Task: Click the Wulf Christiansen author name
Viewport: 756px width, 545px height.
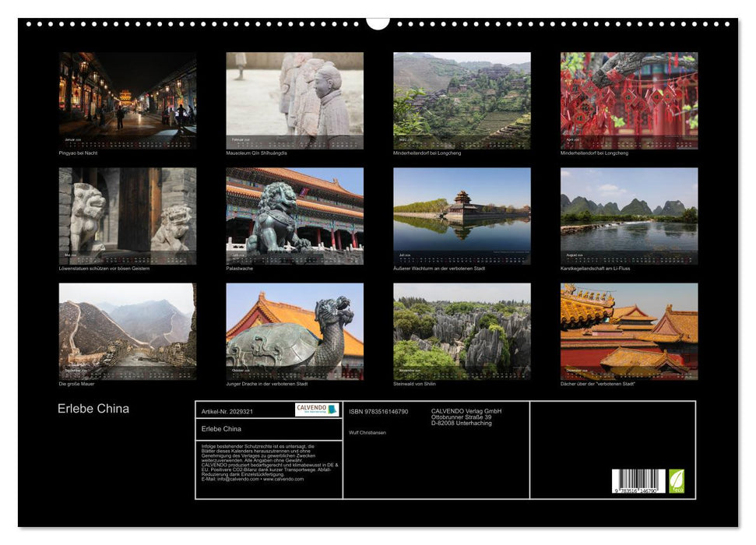Action: (367, 432)
